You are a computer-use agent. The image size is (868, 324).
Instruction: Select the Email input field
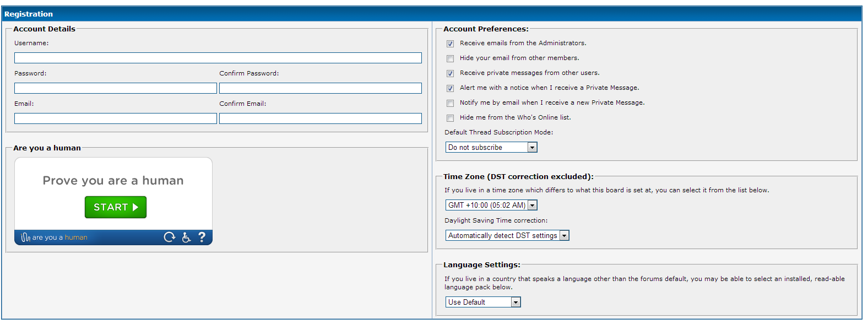click(x=115, y=118)
